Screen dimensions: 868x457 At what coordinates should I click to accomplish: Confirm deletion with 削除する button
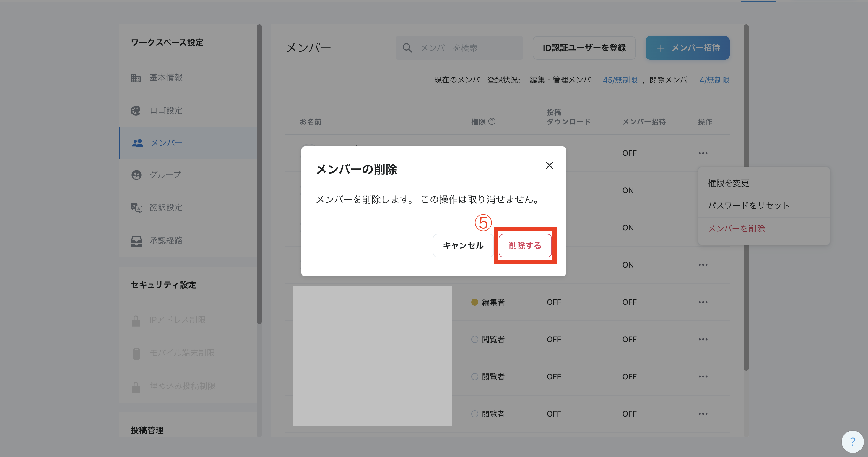click(x=525, y=245)
